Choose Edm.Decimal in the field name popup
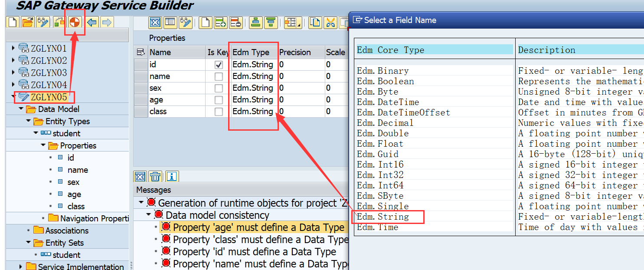 (386, 123)
